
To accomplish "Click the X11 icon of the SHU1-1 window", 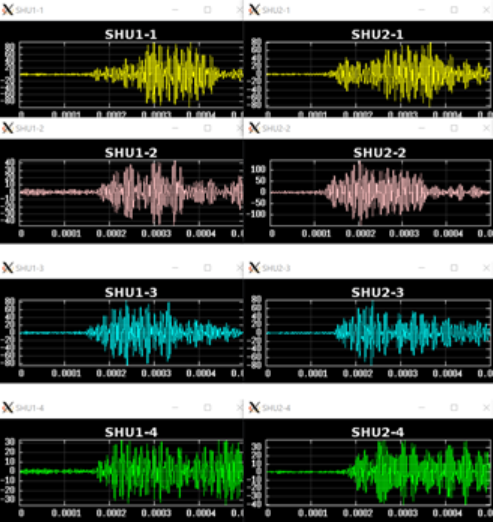I will 7,10.
